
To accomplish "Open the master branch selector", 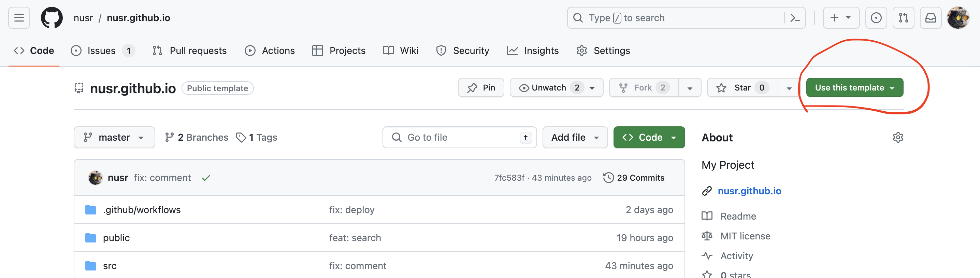I will click(x=114, y=138).
